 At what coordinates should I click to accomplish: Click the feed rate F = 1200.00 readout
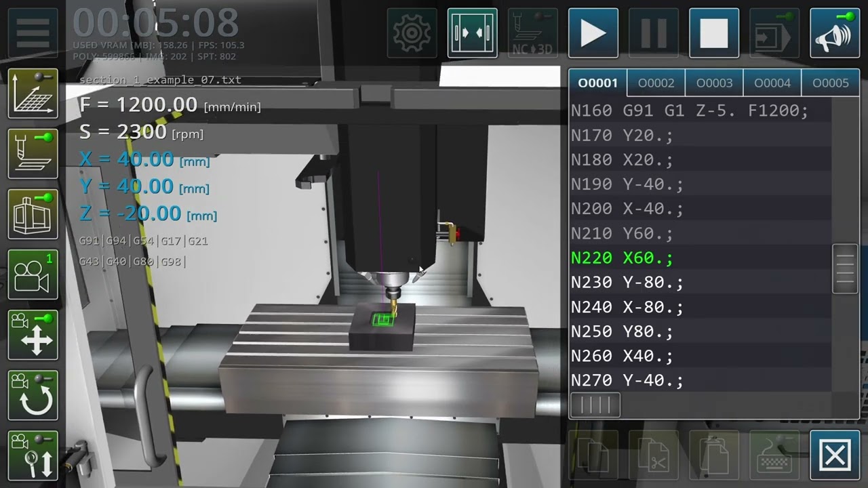170,105
